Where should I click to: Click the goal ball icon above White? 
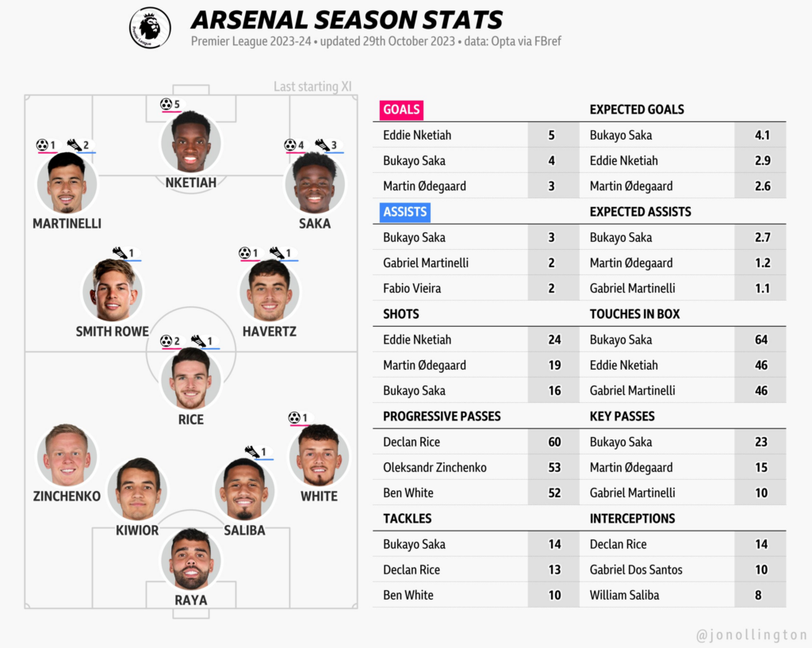click(295, 417)
